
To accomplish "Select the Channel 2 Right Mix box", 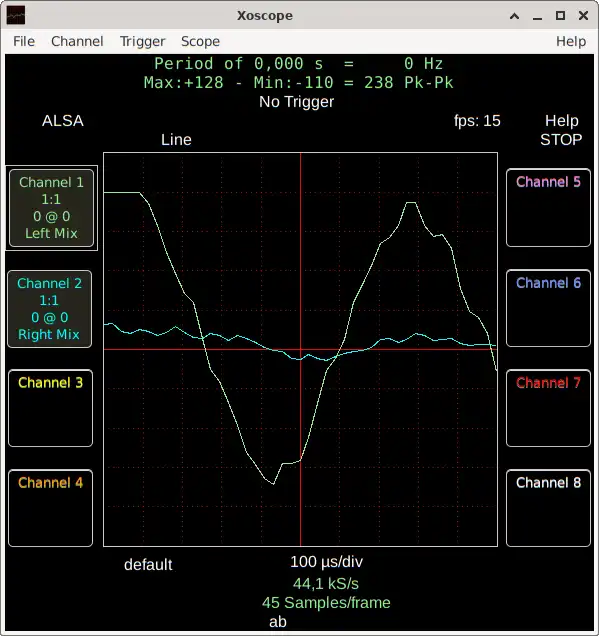I will click(x=49, y=309).
